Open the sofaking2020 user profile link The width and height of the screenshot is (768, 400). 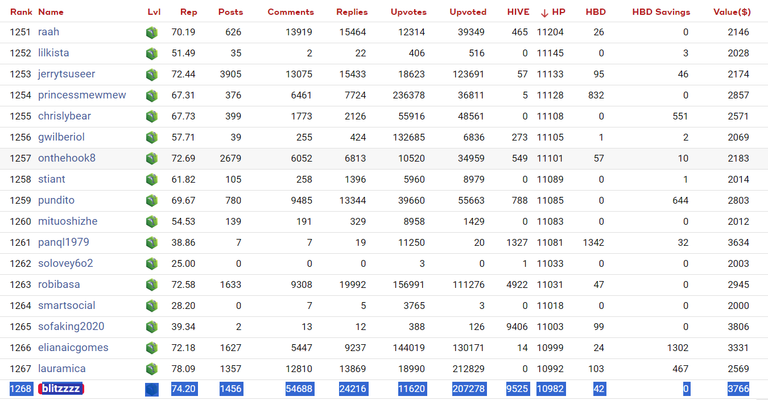click(71, 327)
